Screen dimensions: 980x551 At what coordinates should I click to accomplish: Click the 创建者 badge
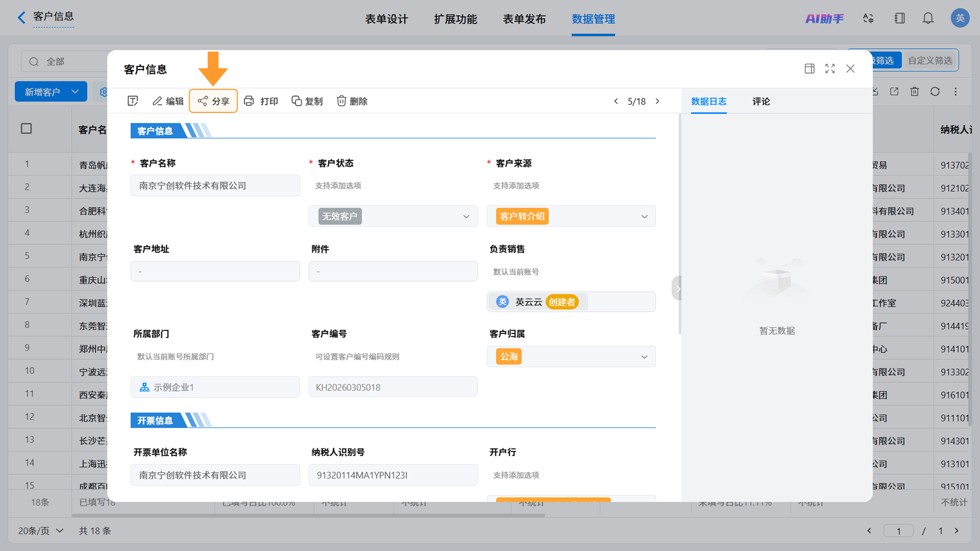562,302
